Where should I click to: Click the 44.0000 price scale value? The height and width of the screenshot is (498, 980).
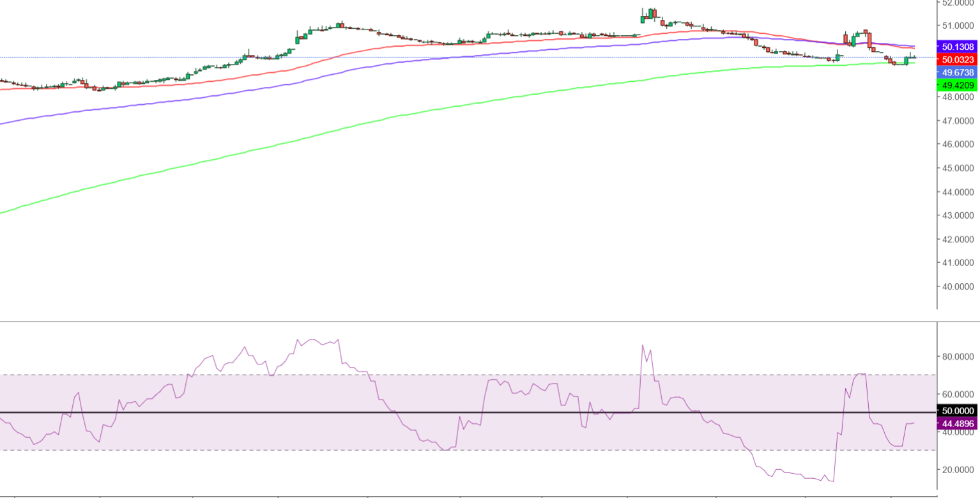pos(958,192)
